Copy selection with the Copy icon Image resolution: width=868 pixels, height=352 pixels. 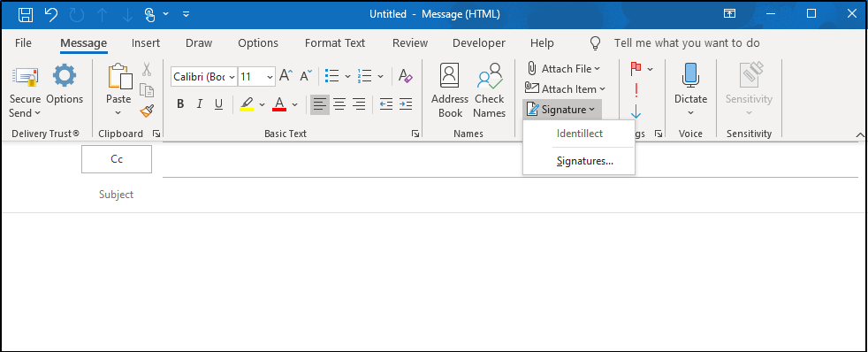[147, 90]
